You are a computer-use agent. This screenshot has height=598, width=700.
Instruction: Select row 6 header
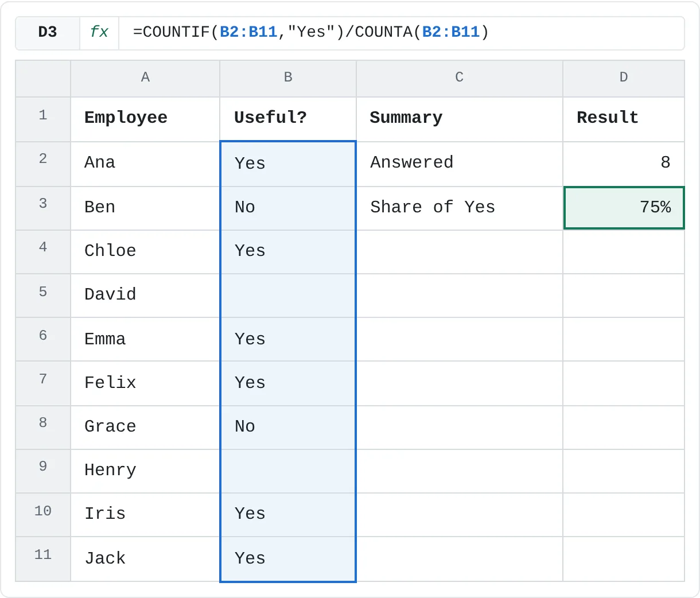click(43, 339)
